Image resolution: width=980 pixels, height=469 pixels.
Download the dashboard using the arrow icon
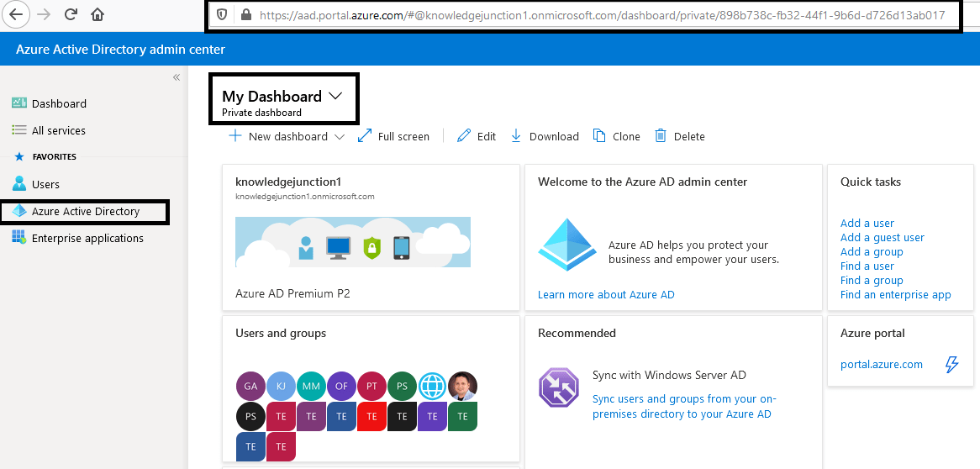516,135
